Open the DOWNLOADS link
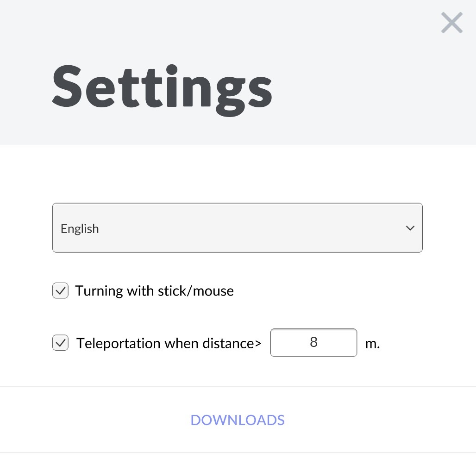The height and width of the screenshot is (457, 476). coord(238,420)
